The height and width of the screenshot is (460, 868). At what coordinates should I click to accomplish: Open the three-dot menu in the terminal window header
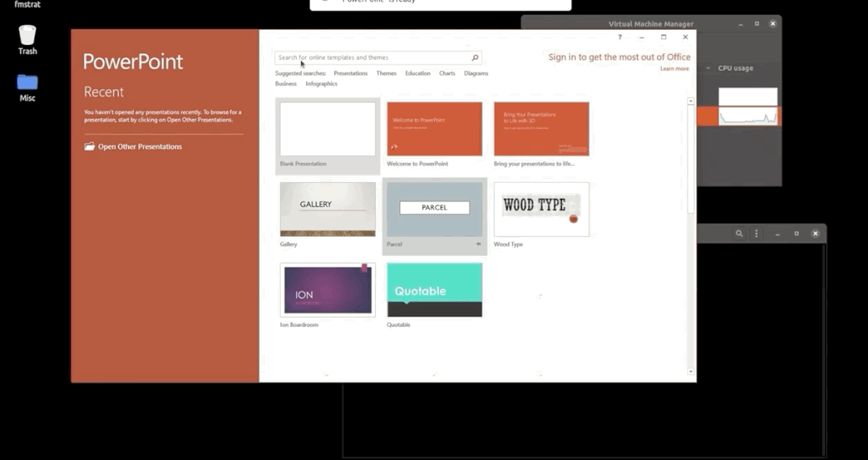[756, 234]
